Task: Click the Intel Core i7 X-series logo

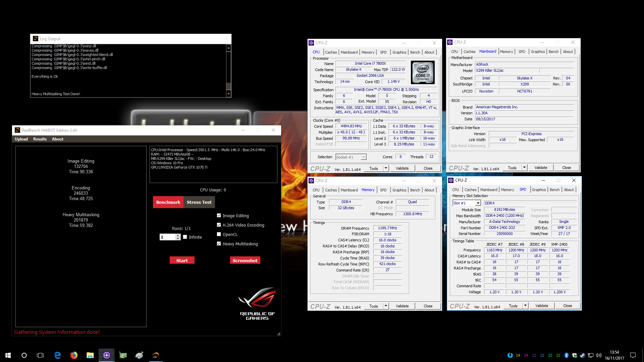Action: 423,72
